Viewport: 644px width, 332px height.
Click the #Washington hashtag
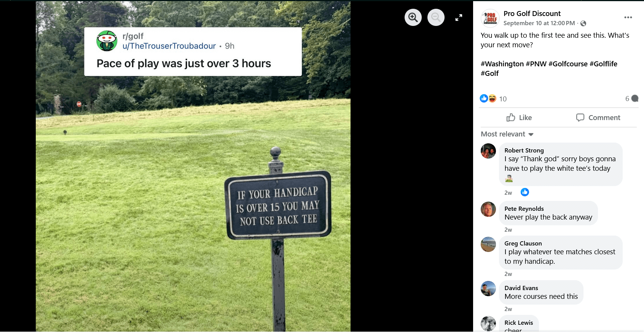coord(502,64)
